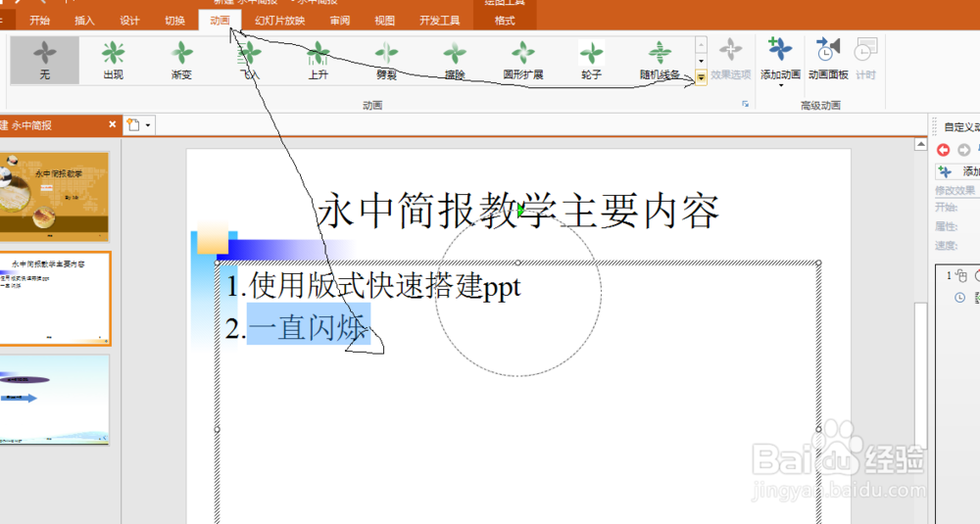The image size is (980, 524).
Task: Apply the 上升 rise animation
Action: (x=318, y=61)
